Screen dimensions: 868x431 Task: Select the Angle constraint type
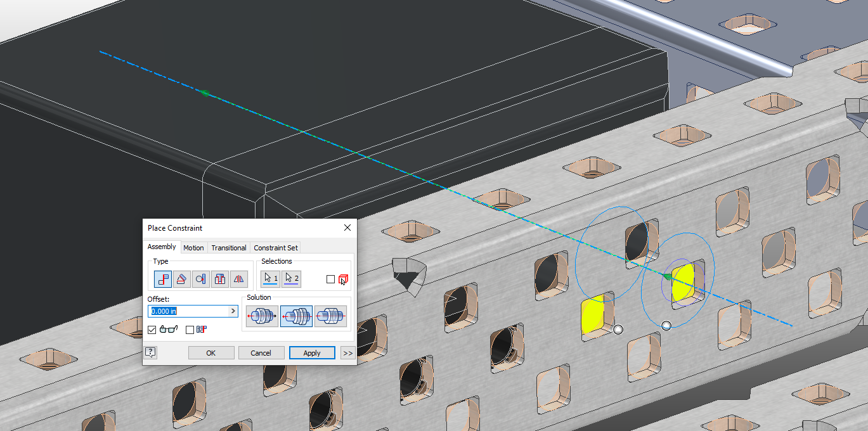182,278
